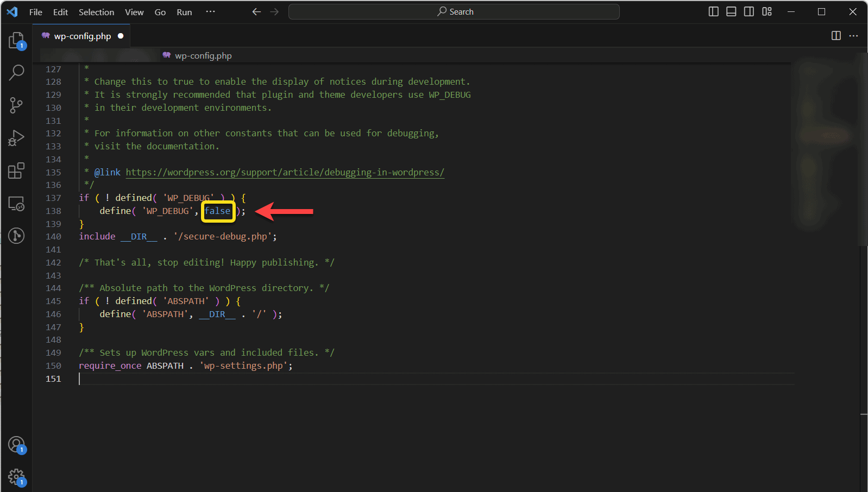Follow the debugging-in-wordpress documentation link
Screen dimensions: 868x492
coord(285,172)
